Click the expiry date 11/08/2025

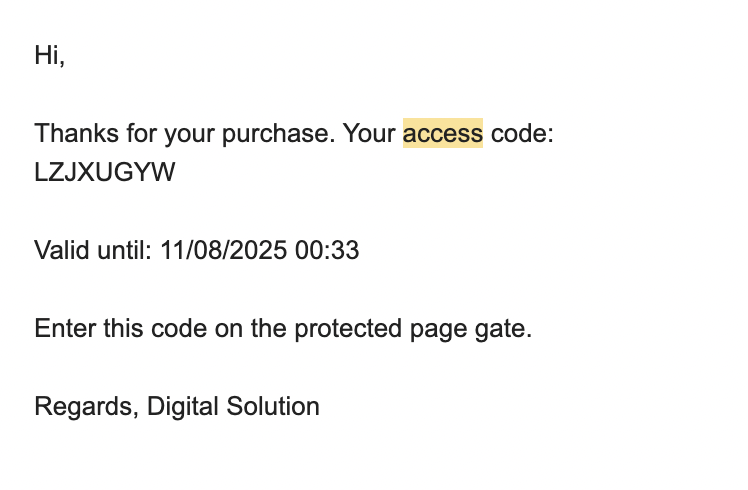[224, 250]
